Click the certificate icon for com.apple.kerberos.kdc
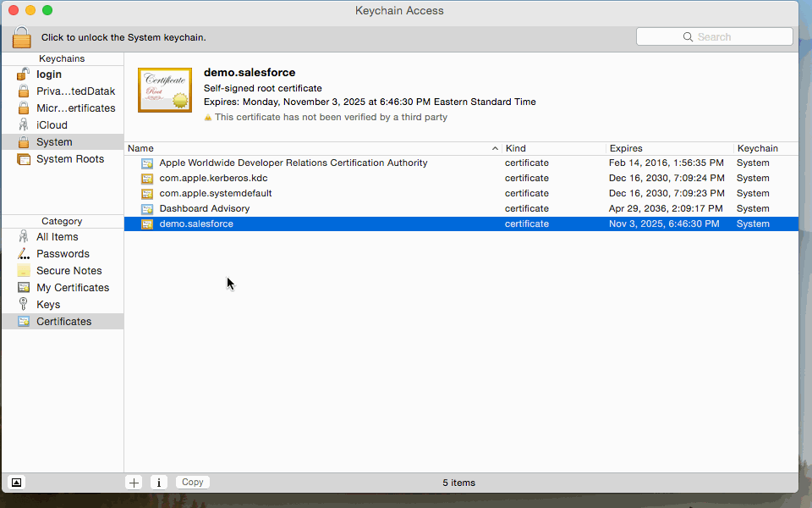Screen dimensions: 812x508 [x=147, y=179]
